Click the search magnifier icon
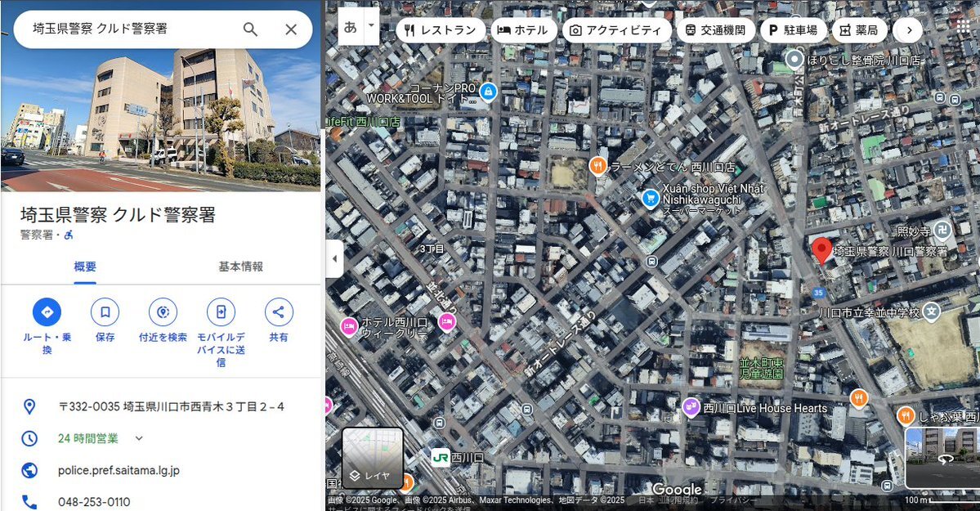980x511 pixels. 250,29
